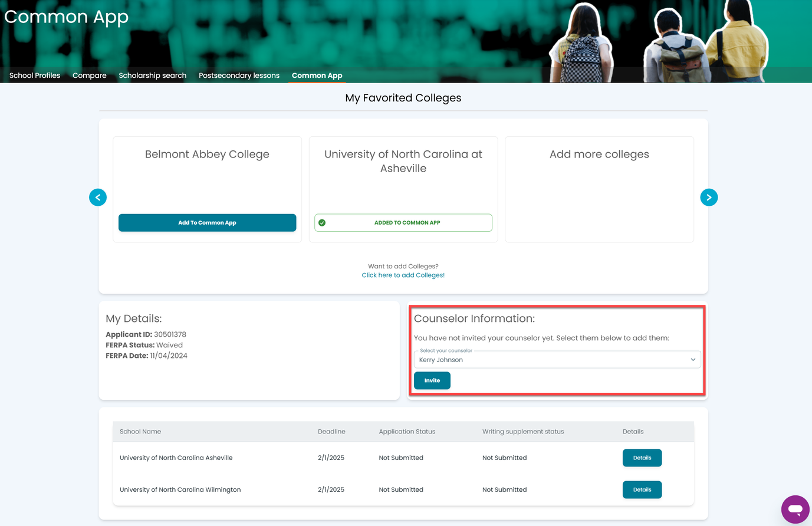
Task: Open the Scholarship search tab
Action: coord(153,75)
